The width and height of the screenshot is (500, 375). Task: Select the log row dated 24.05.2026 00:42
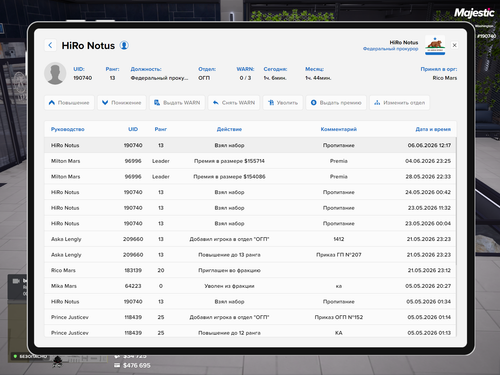[x=250, y=192]
